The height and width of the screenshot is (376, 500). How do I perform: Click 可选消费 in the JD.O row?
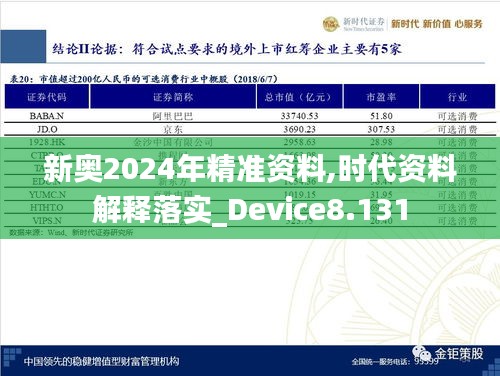pos(457,129)
